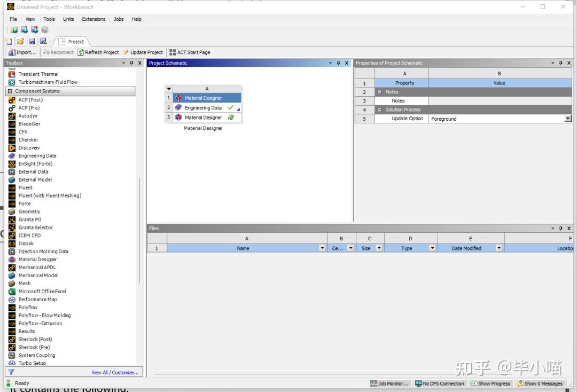
Task: Click the Save project floppy icon
Action: pos(32,41)
